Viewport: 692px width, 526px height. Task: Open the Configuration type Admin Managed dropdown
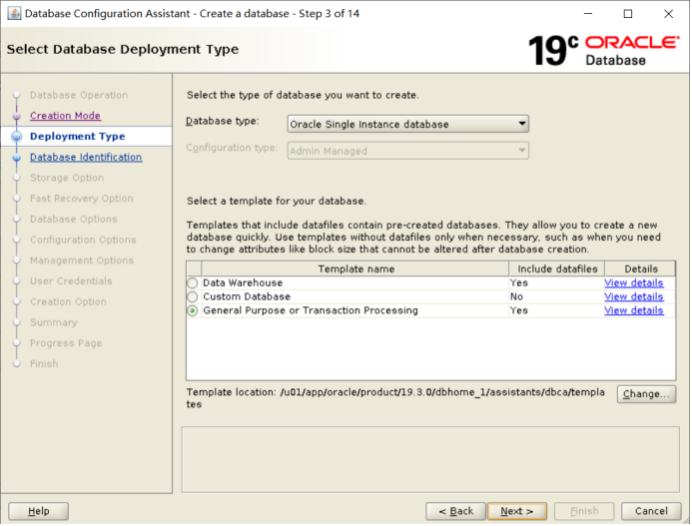coord(408,151)
